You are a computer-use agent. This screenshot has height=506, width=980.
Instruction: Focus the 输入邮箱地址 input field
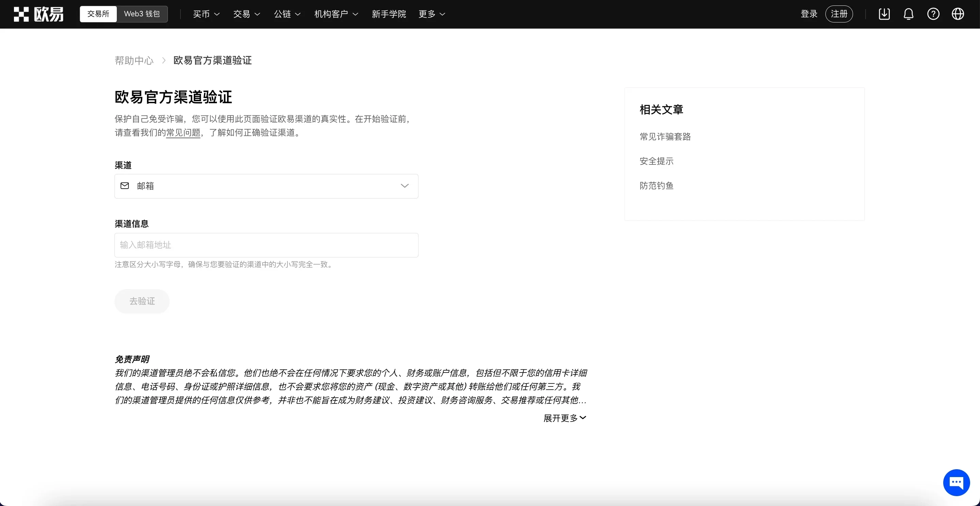click(x=266, y=245)
